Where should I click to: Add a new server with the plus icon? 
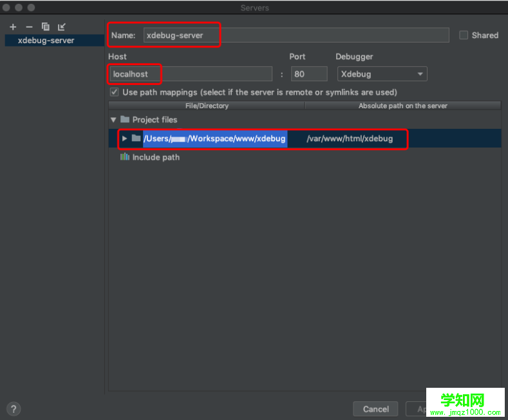click(x=13, y=27)
